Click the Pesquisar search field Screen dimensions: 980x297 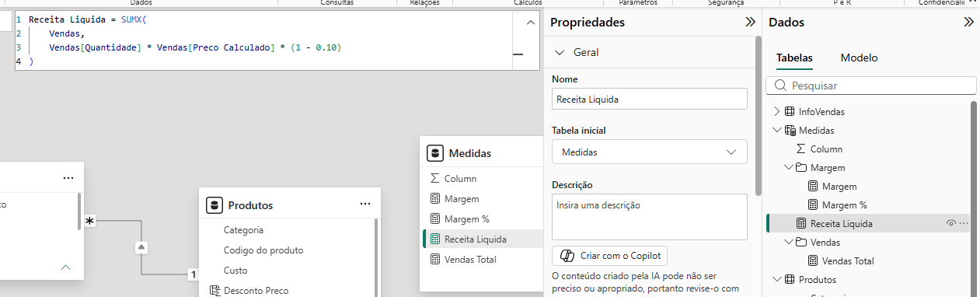point(871,86)
